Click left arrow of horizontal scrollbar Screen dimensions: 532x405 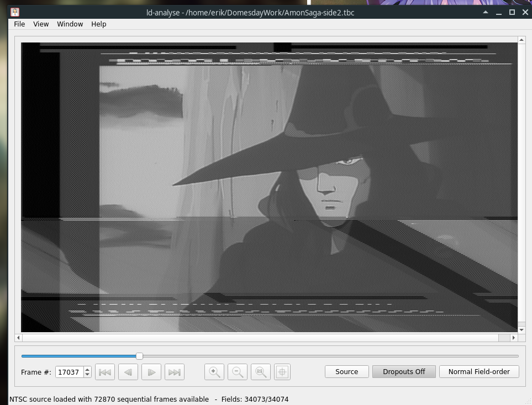pos(19,338)
